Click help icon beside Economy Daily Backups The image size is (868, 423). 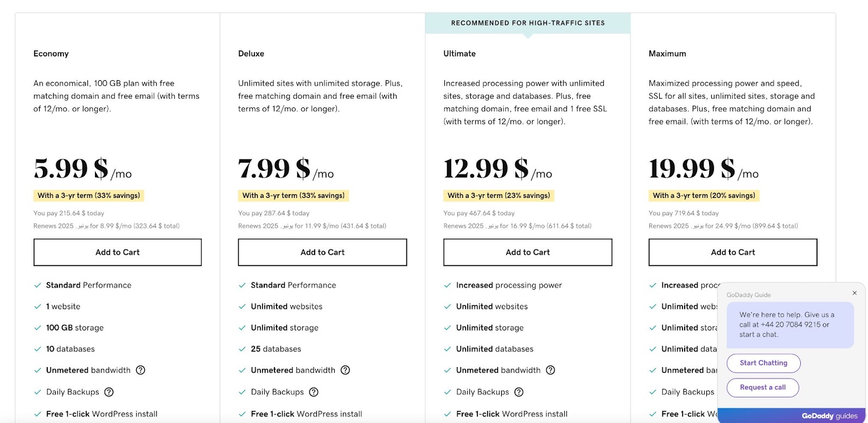(x=109, y=392)
